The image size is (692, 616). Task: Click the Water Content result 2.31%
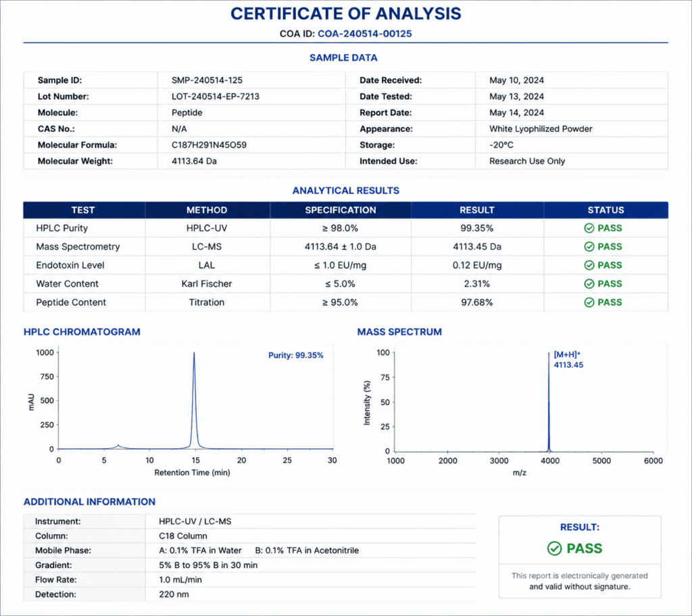coord(476,284)
